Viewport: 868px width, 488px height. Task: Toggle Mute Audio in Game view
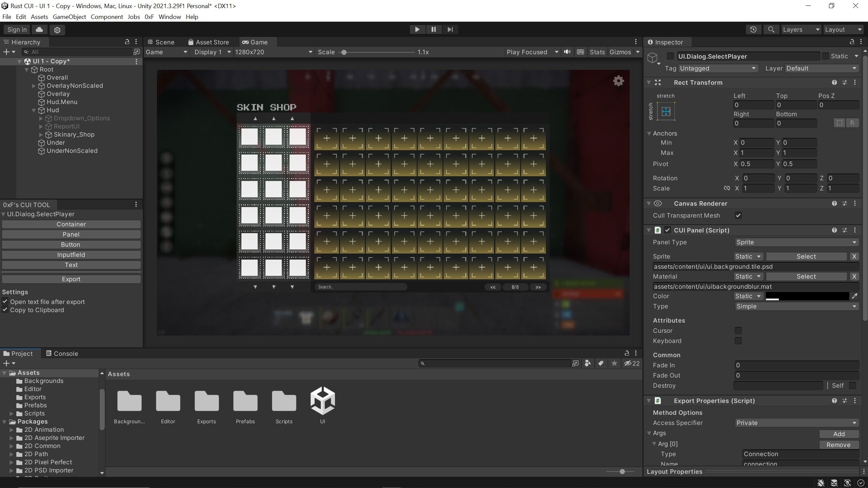567,52
